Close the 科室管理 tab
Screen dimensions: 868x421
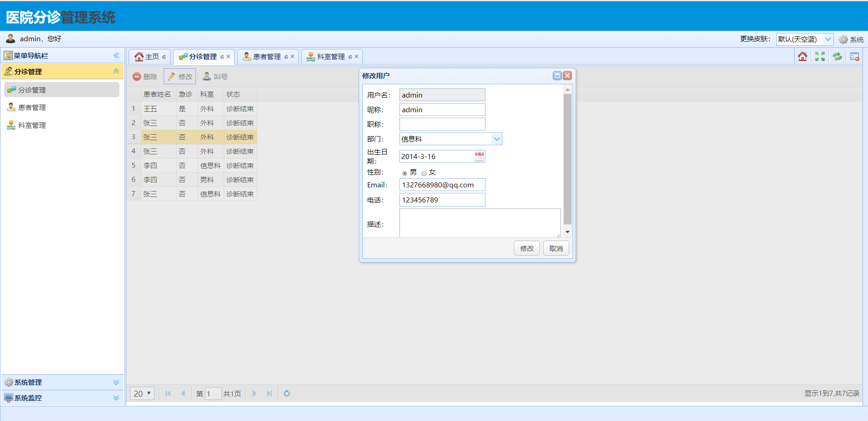point(356,57)
